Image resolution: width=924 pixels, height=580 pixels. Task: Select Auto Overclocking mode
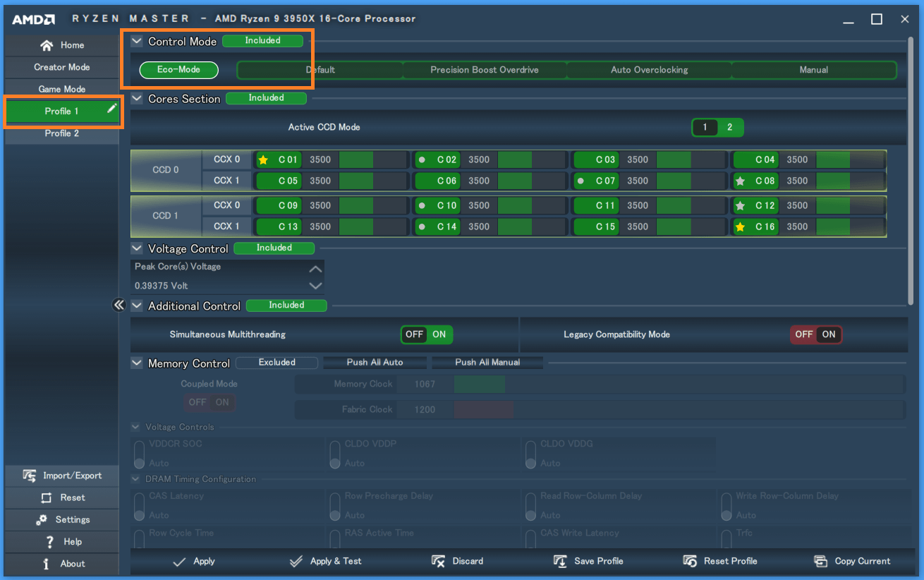point(649,70)
